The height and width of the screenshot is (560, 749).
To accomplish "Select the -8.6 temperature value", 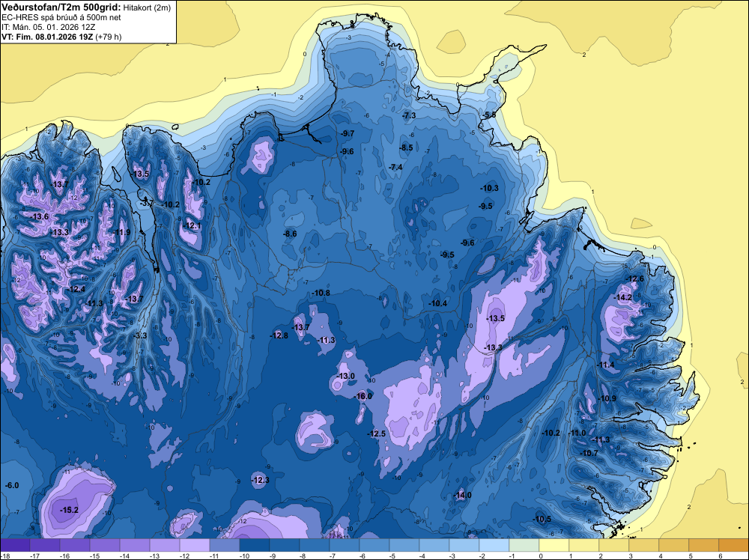I will 289,234.
